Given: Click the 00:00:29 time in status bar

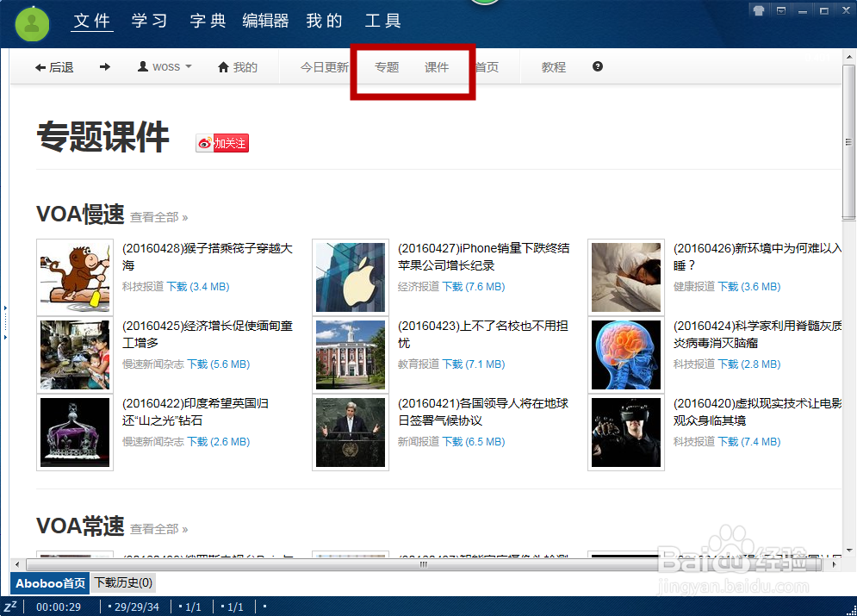Looking at the screenshot, I should tap(59, 607).
